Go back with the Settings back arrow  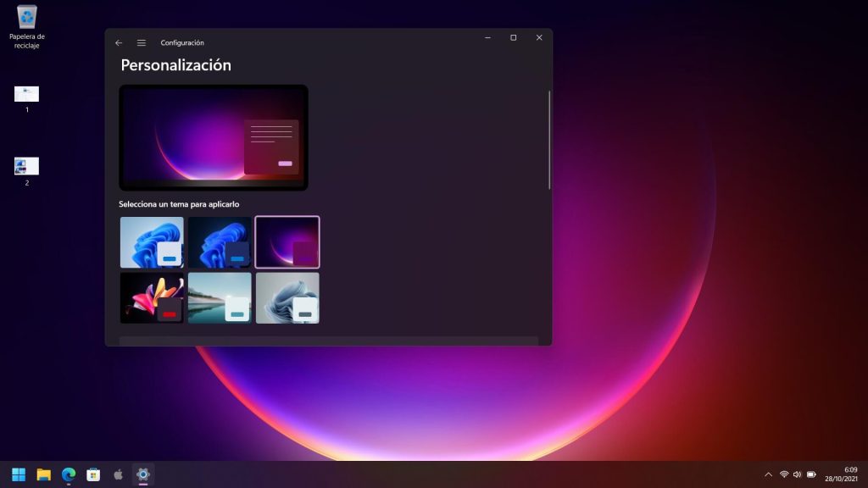click(119, 42)
